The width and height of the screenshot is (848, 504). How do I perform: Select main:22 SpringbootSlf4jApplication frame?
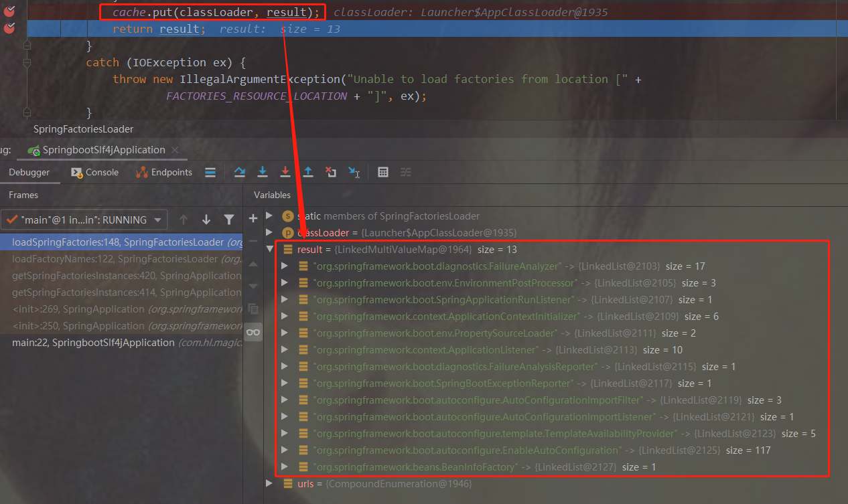(x=121, y=343)
